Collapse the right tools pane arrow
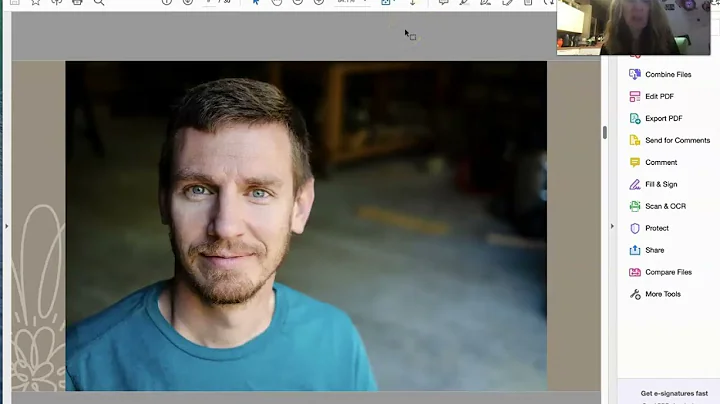Image resolution: width=720 pixels, height=404 pixels. click(x=612, y=226)
